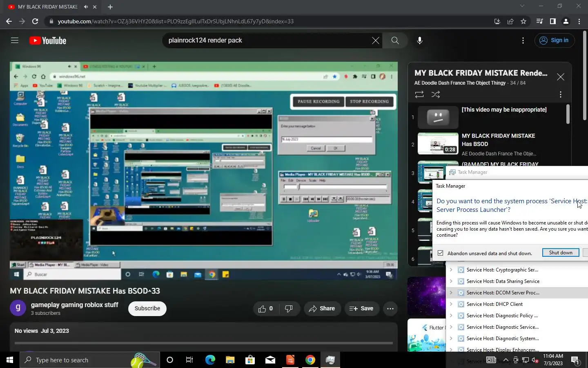Screen dimensions: 588x368
Task: Open the Mail app on taskbar
Action: point(270,360)
